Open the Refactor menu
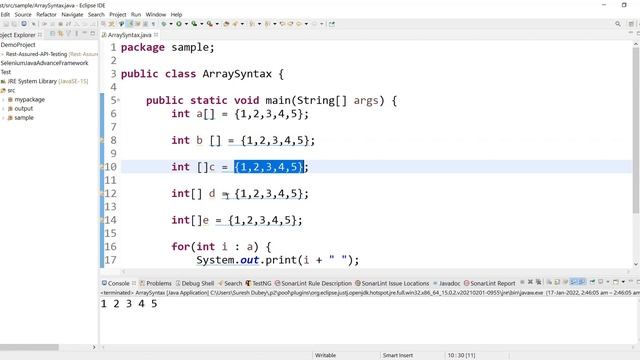 click(x=46, y=14)
